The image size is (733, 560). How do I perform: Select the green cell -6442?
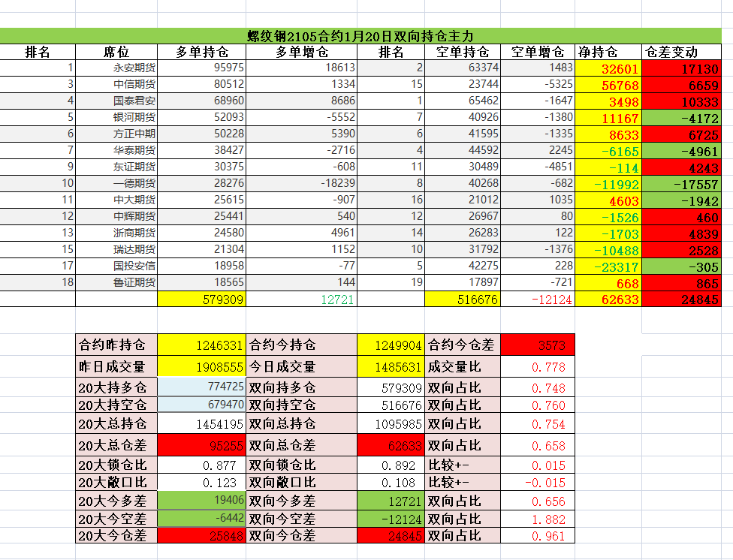(202, 518)
